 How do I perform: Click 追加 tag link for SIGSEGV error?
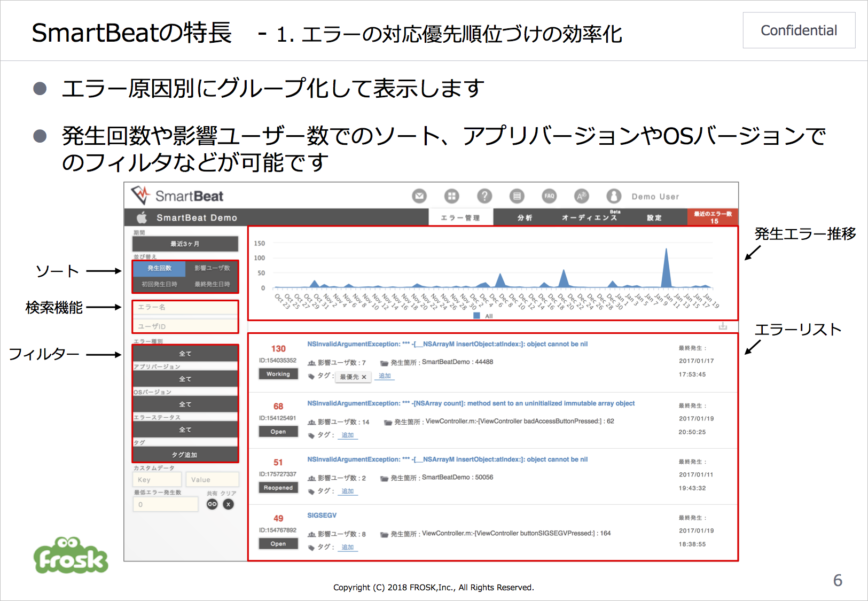348,547
